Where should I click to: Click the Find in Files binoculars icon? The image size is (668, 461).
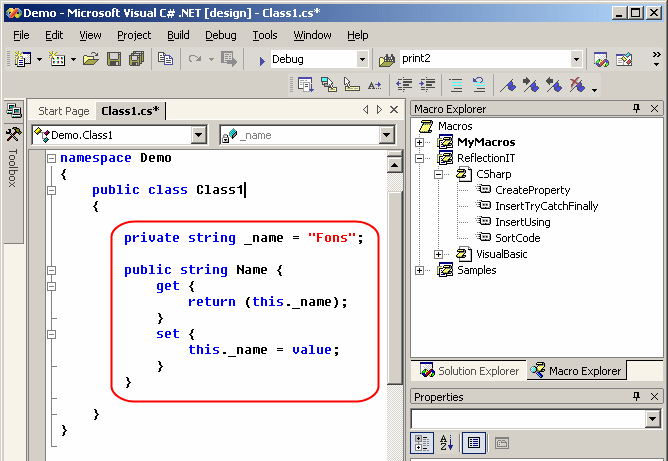click(387, 60)
